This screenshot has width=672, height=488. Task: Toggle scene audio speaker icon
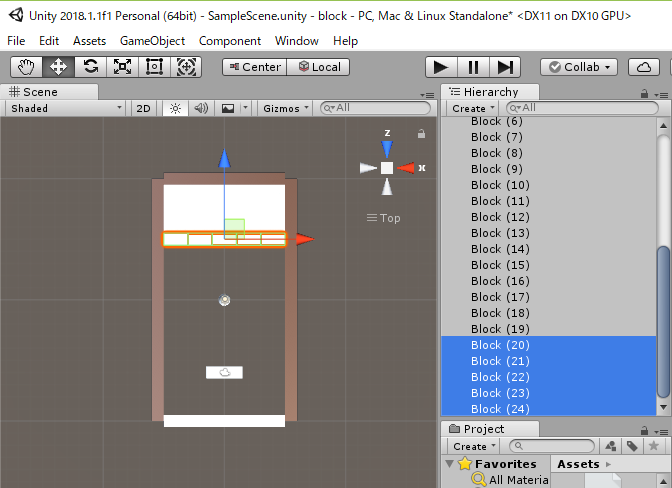(201, 108)
